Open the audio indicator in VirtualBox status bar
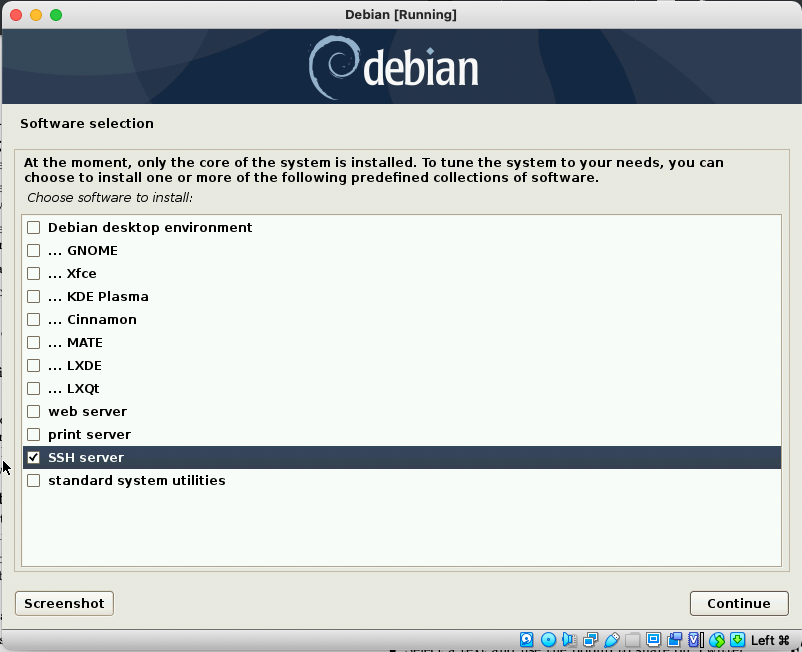Viewport: 802px width, 652px height. pyautogui.click(x=569, y=640)
